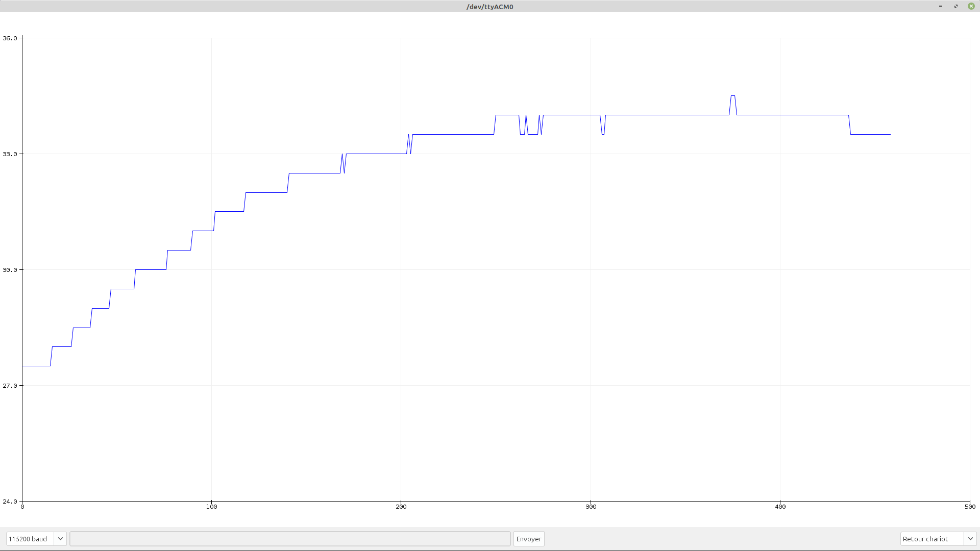
Task: Close the serial plotter window
Action: coord(971,6)
